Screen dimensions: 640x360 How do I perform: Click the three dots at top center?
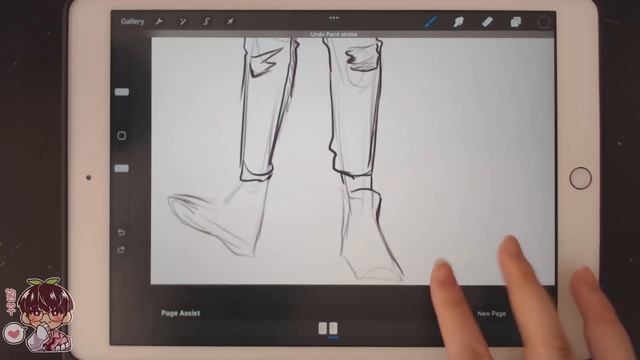coord(334,18)
